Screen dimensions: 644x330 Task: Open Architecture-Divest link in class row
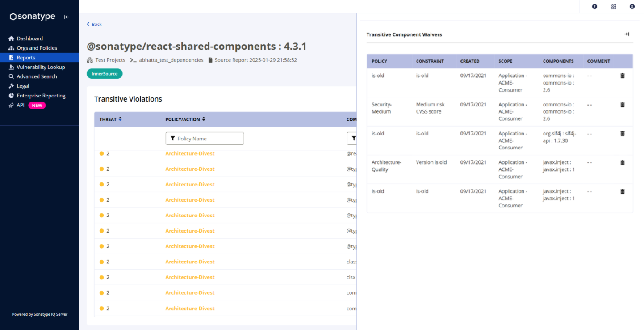pyautogui.click(x=190, y=262)
